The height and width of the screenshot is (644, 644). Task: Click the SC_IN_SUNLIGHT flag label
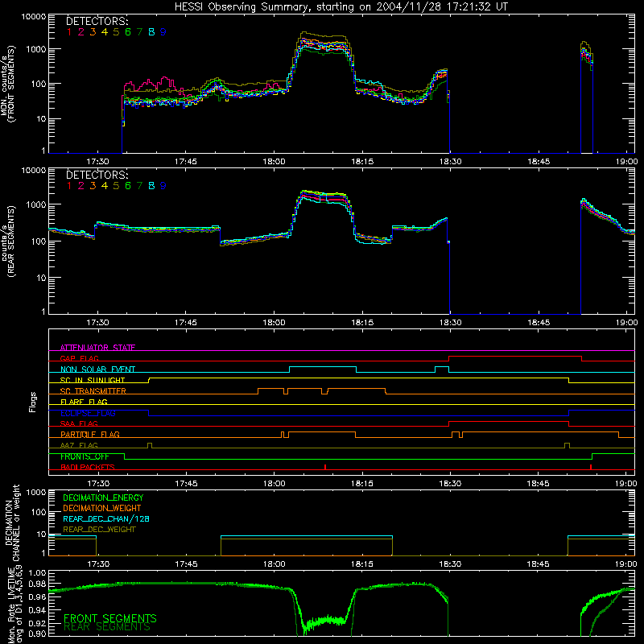tap(93, 380)
